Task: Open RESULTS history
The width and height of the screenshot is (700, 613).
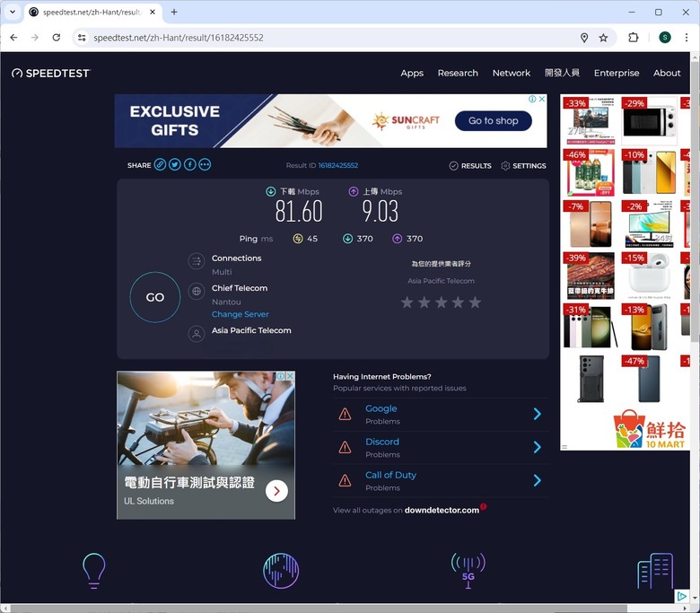Action: point(470,166)
